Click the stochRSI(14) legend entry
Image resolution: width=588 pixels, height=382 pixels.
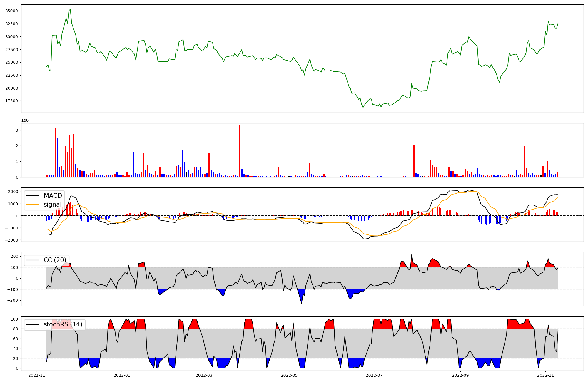pos(63,324)
